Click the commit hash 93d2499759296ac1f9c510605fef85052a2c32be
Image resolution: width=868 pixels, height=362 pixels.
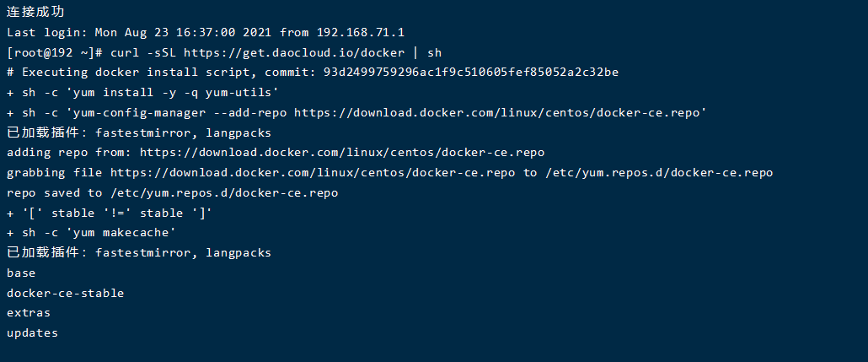[471, 73]
